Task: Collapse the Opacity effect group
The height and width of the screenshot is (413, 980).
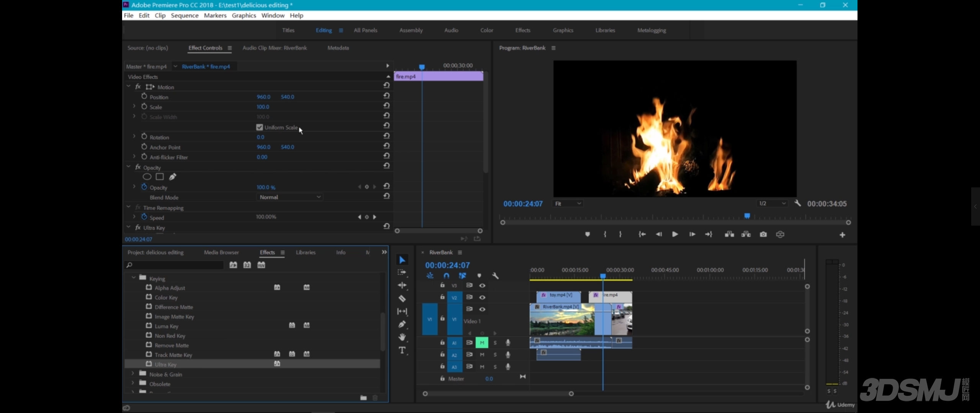Action: [x=129, y=167]
